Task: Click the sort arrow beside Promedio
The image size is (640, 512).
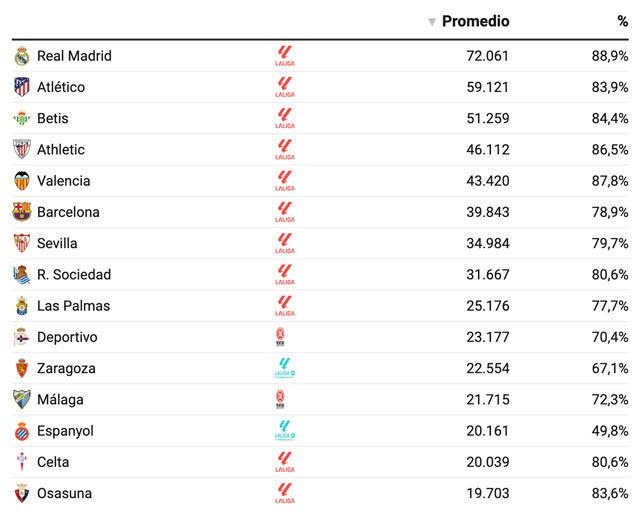Action: [x=432, y=22]
